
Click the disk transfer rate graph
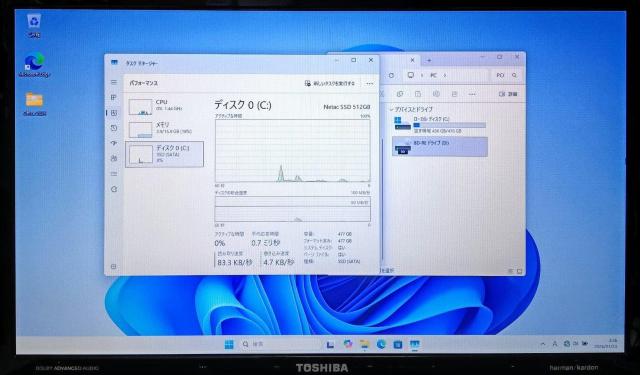click(x=293, y=209)
